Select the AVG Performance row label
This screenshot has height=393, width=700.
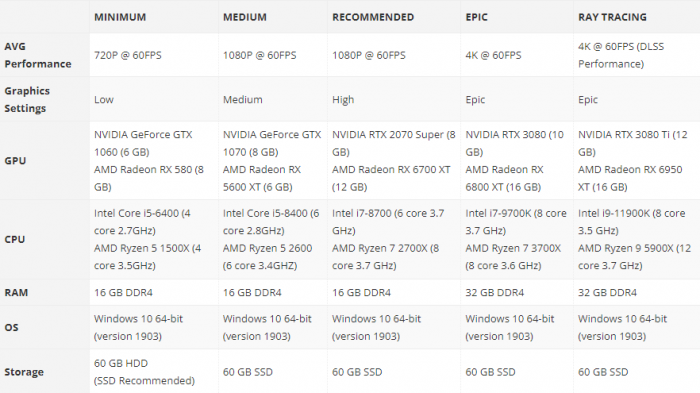[38, 55]
